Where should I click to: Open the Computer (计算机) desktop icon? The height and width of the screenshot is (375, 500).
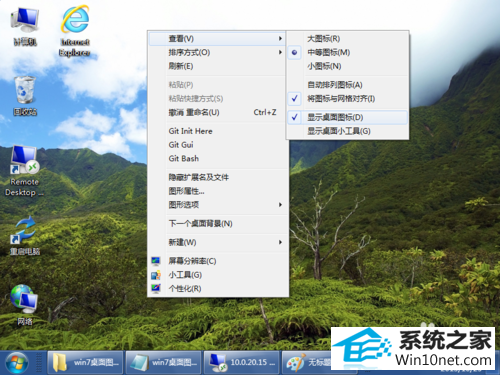pos(25,27)
